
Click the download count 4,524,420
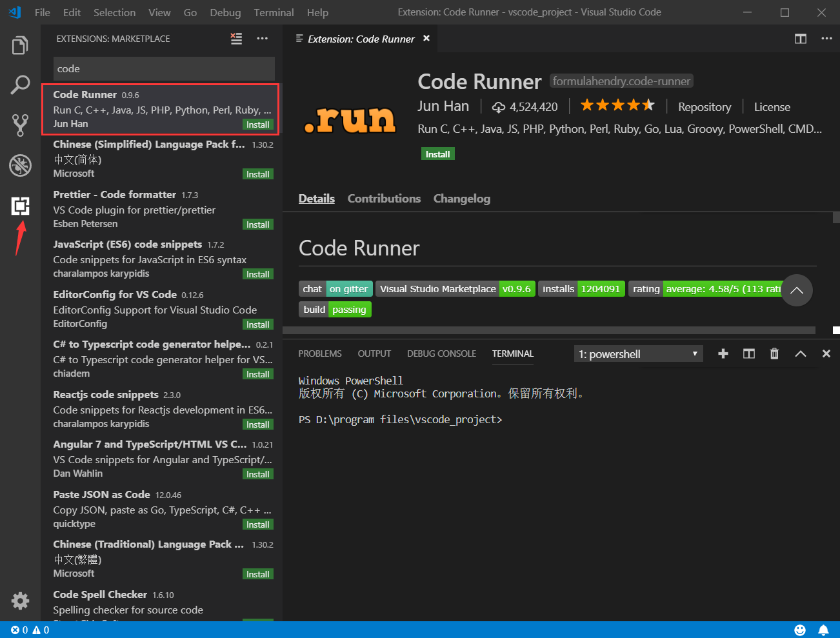point(525,107)
